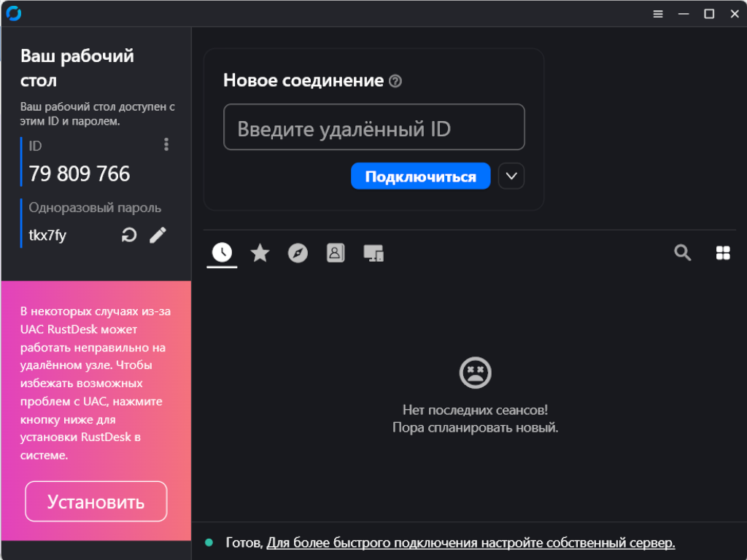Open the hamburger settings menu in title bar

[658, 14]
